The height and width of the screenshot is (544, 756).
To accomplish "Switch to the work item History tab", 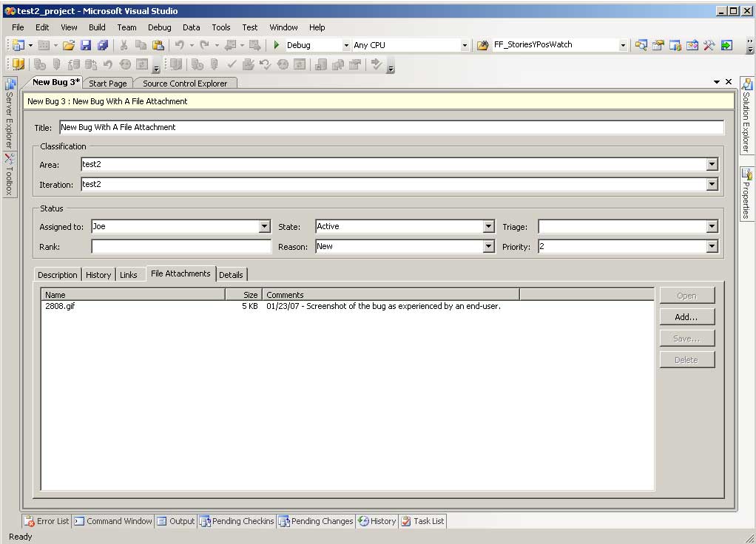I will [98, 275].
